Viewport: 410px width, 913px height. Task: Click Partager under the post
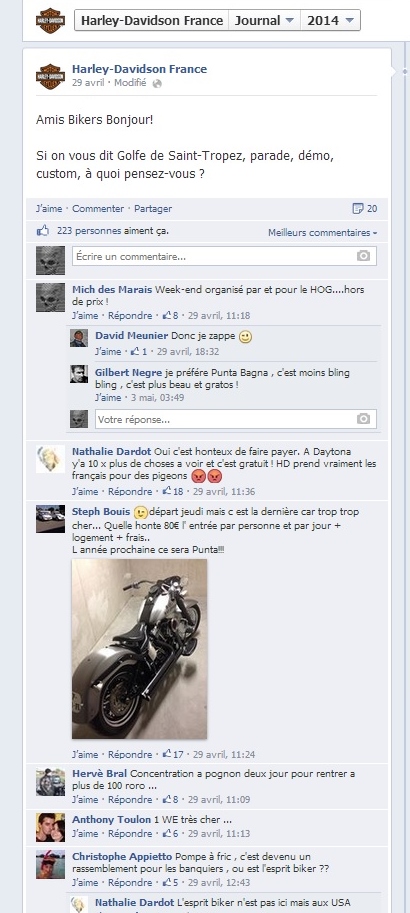click(153, 208)
